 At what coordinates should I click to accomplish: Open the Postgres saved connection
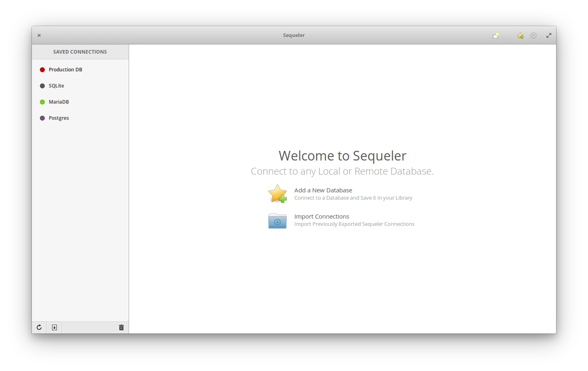(x=58, y=118)
